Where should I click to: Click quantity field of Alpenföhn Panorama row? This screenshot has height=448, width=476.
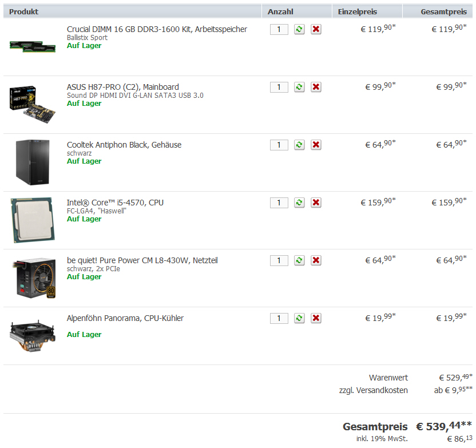click(x=279, y=318)
